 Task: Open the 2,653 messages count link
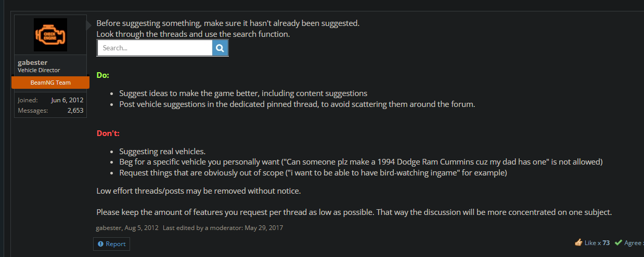(x=75, y=111)
